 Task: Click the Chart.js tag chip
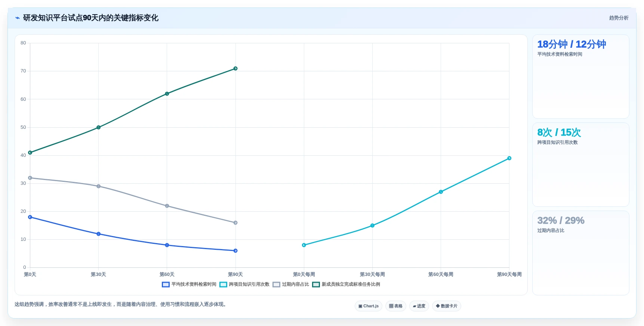click(x=369, y=306)
